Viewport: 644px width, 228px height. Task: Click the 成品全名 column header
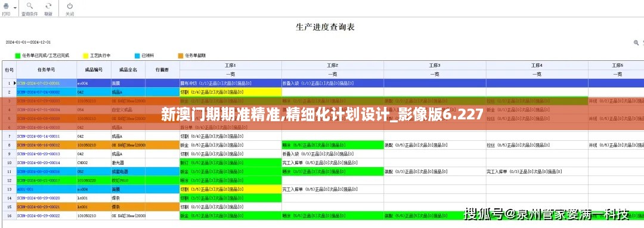[128, 70]
